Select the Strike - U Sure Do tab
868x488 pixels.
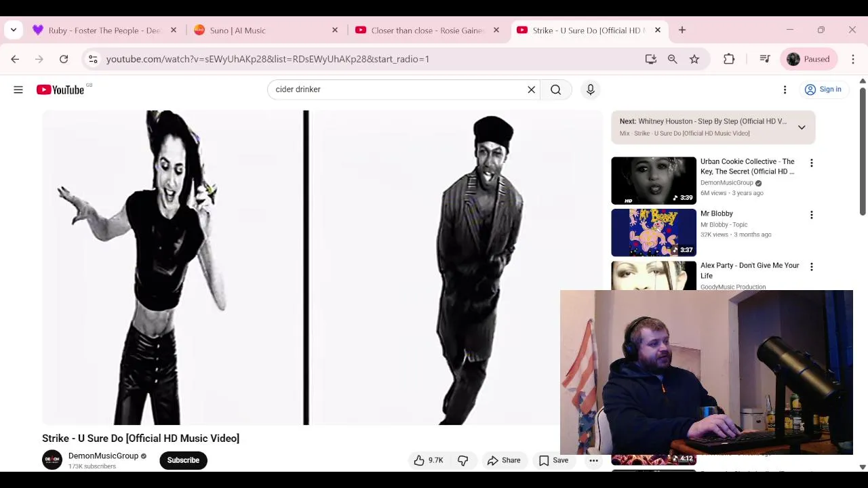587,30
